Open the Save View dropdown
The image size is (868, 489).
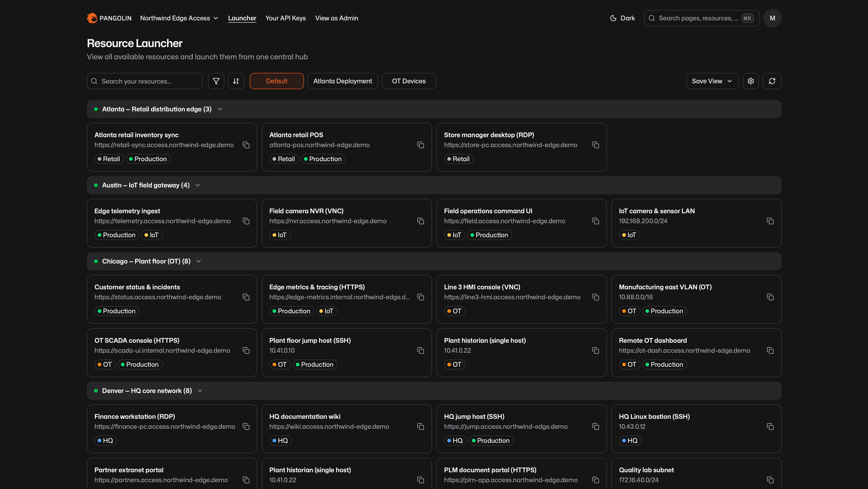pyautogui.click(x=712, y=81)
